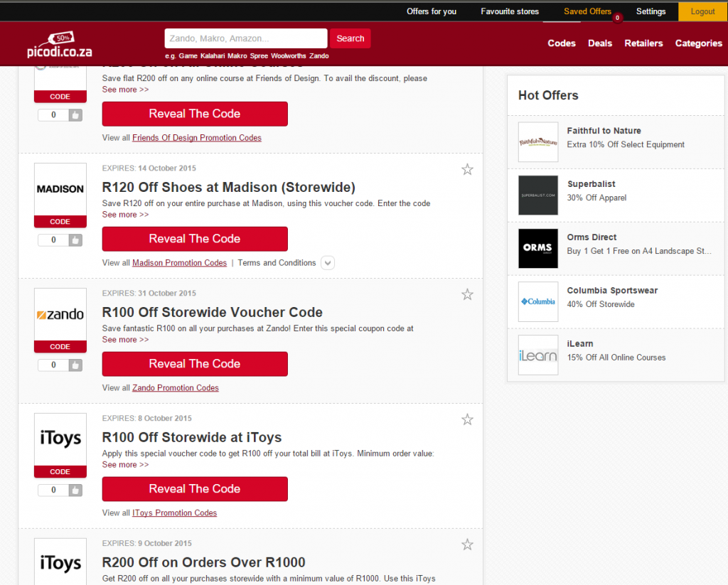Open iLearn hot offer logo

tap(538, 355)
